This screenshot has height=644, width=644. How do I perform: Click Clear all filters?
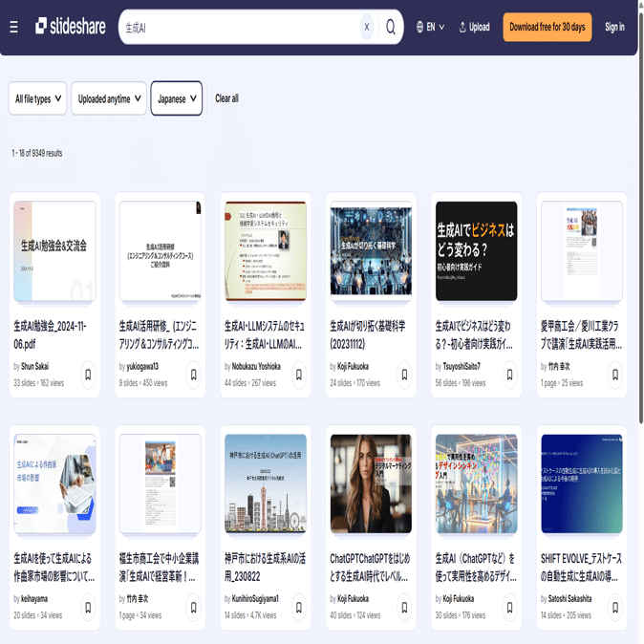226,98
